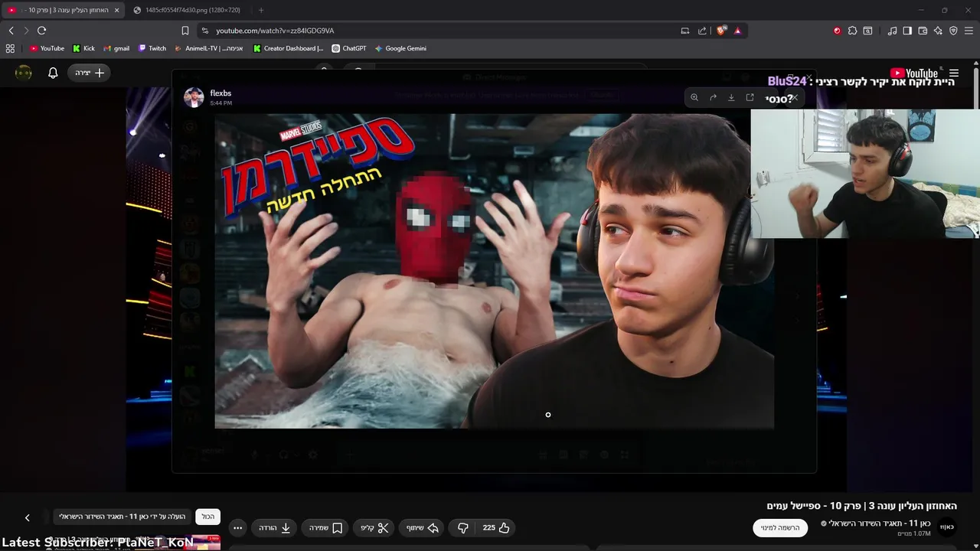This screenshot has height=551, width=980.
Task: Open the Leo AI sparkle icon
Action: coord(938,31)
